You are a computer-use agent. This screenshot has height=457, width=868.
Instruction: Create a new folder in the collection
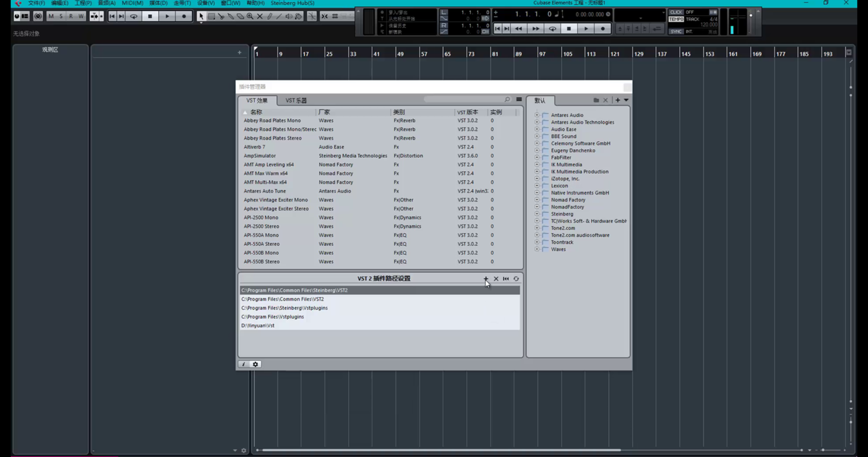(x=596, y=100)
